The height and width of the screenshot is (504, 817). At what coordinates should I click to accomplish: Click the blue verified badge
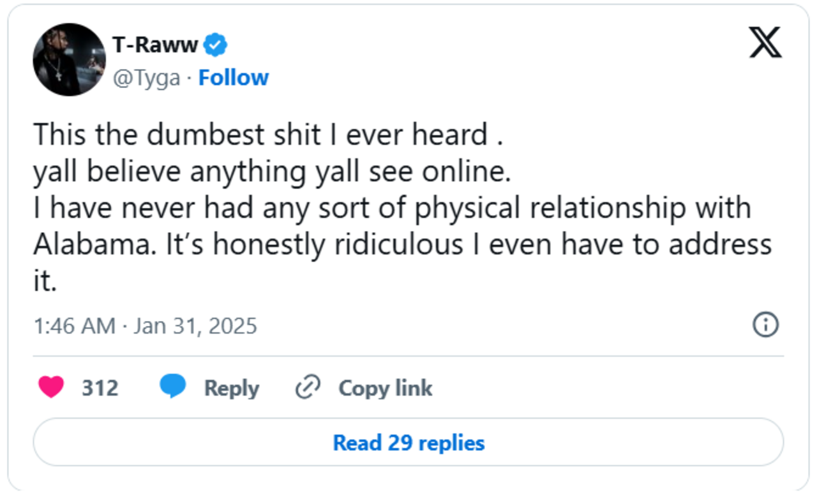216,45
